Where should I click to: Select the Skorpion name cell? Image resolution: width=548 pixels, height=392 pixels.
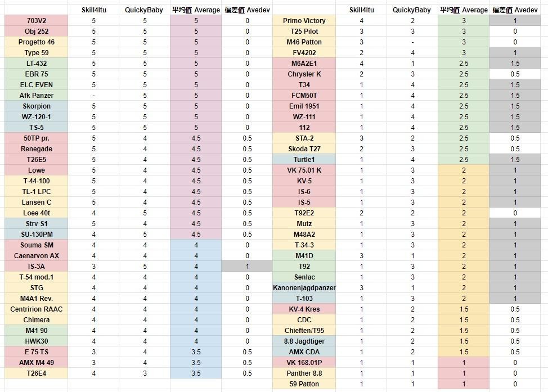37,106
